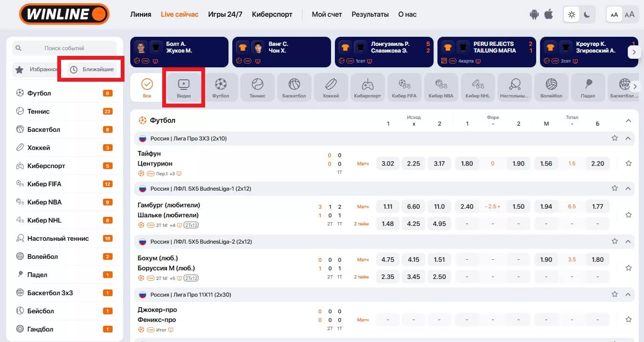Collapse Лига Про 3X3 league group
Viewport: 644px width, 342px height.
coord(628,139)
